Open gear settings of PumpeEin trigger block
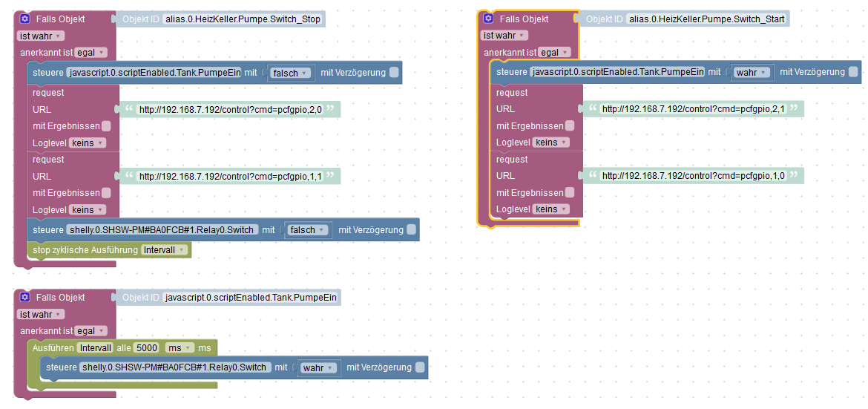The width and height of the screenshot is (868, 409). click(24, 297)
